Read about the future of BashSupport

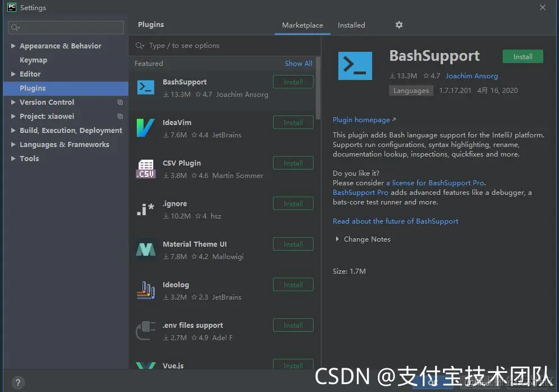point(395,221)
